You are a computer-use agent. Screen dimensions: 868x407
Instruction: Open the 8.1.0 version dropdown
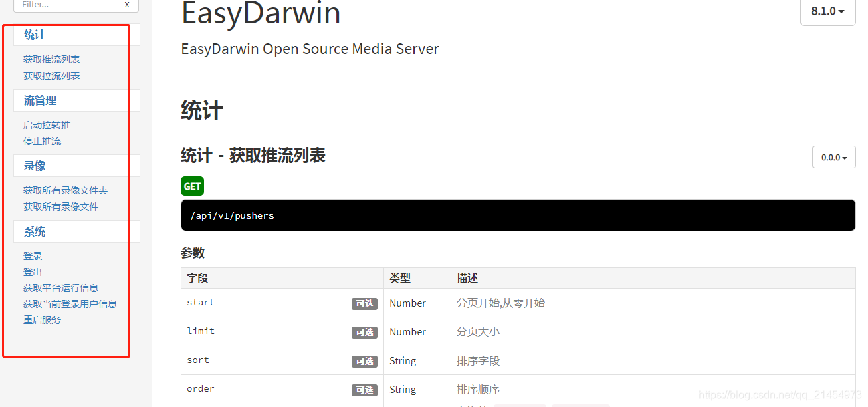828,11
